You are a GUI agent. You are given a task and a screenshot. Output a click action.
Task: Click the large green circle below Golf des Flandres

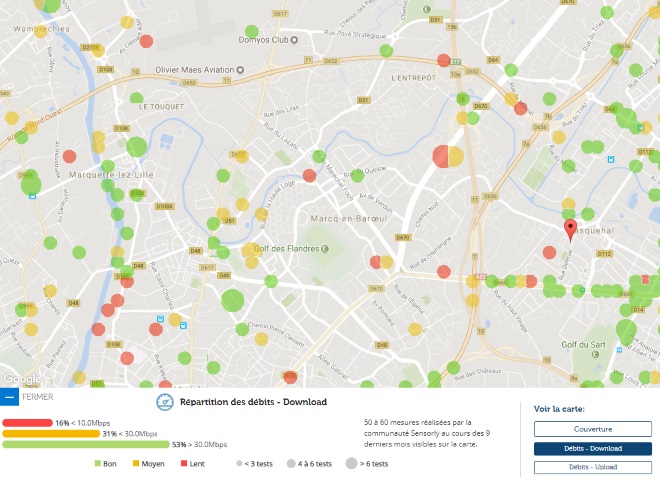pos(232,299)
